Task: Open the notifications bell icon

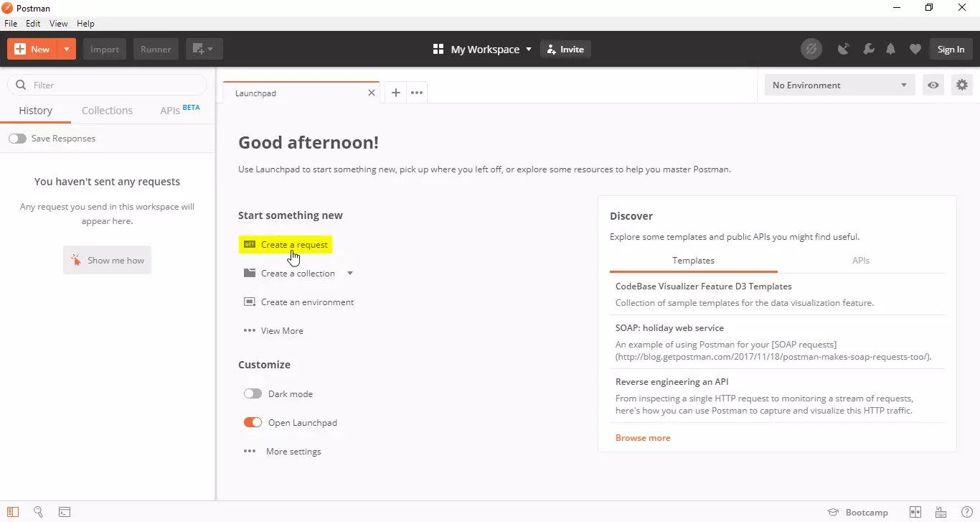Action: (x=890, y=49)
